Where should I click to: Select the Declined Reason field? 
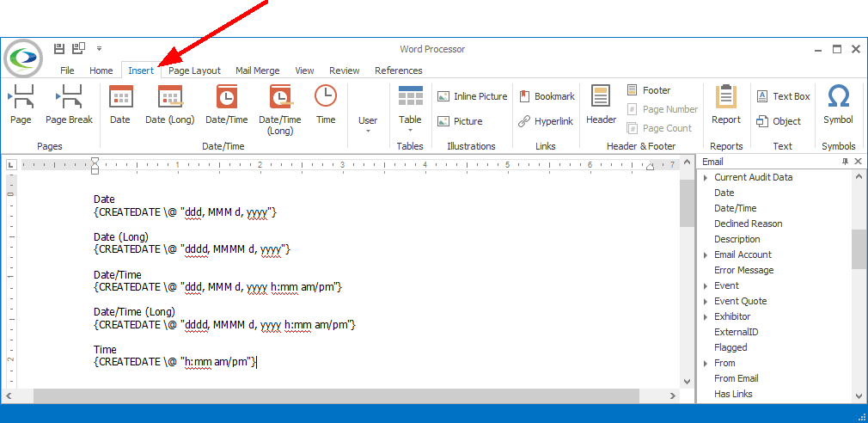[x=749, y=224]
